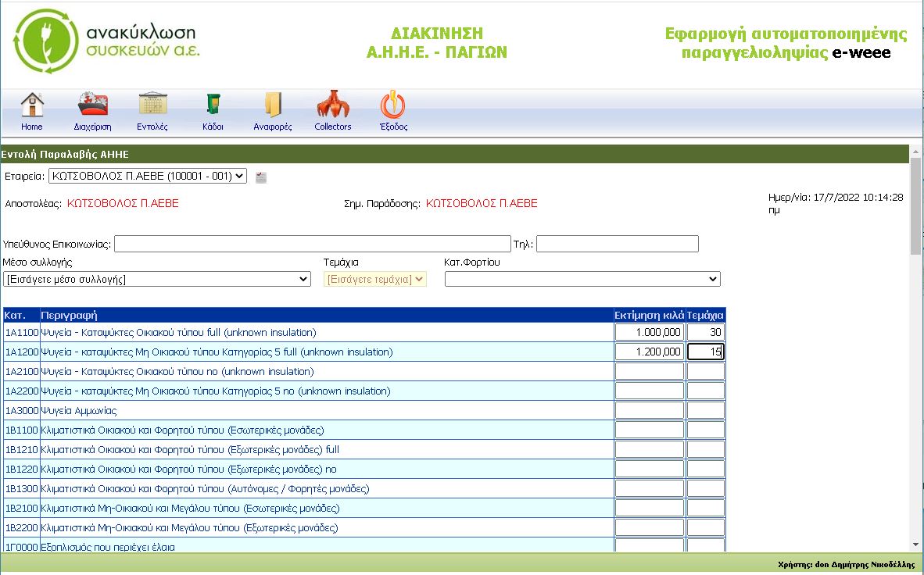Screen dimensions: 924x575
Task: Click Κλιματιστικά Εσωτερικές μονάδες 1B1100 description
Action: [x=183, y=430]
